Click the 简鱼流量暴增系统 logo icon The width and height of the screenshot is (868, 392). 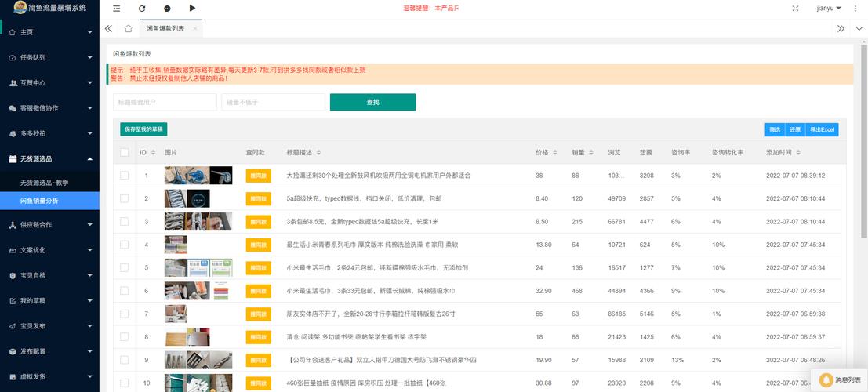[20, 8]
